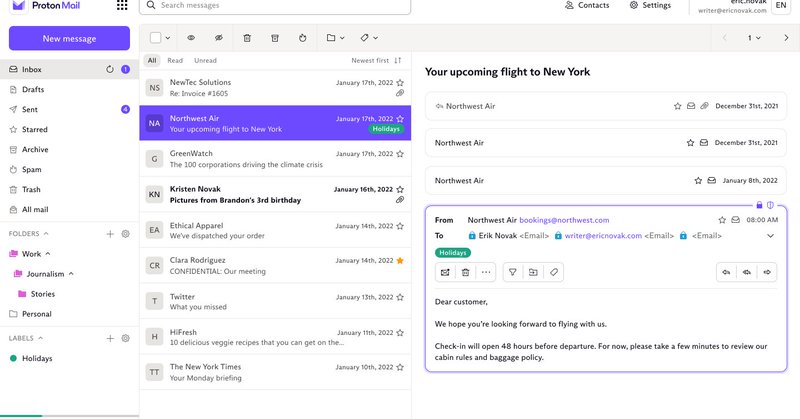Viewport: 800px width, 419px height.
Task: Open the Holidays label in sidebar
Action: [x=69, y=358]
